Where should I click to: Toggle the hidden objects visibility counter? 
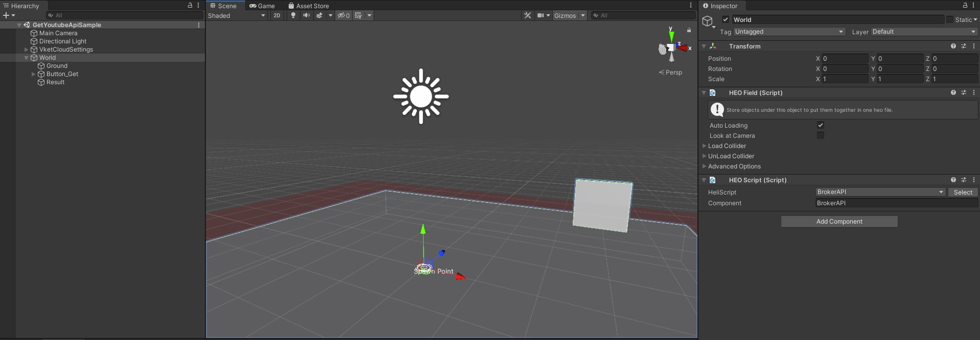pos(343,15)
